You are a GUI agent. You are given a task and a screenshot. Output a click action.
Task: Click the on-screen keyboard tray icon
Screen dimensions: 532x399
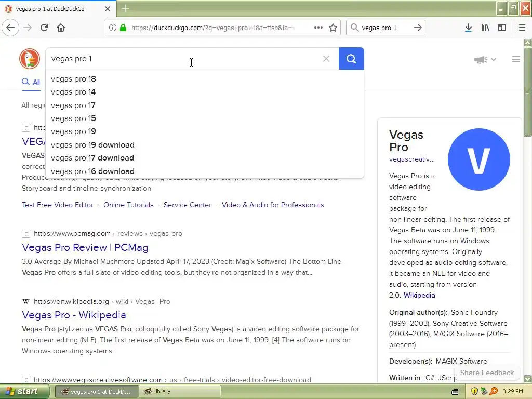[455, 392]
